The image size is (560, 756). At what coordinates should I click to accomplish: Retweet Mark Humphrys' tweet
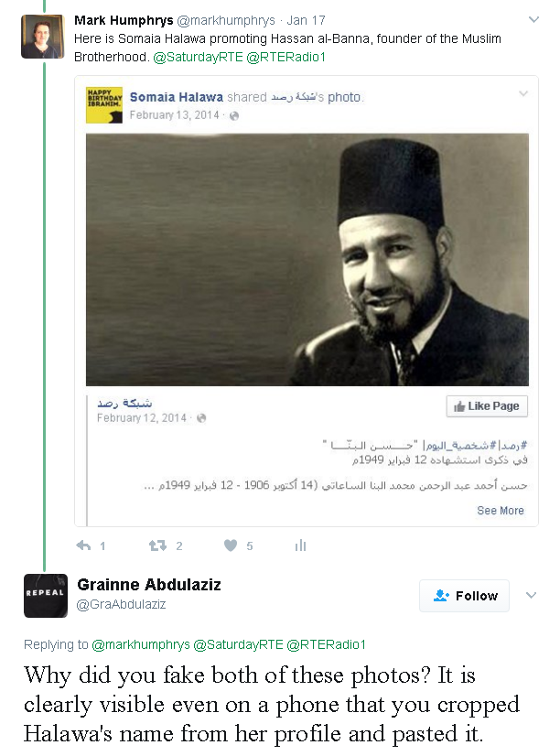(157, 545)
